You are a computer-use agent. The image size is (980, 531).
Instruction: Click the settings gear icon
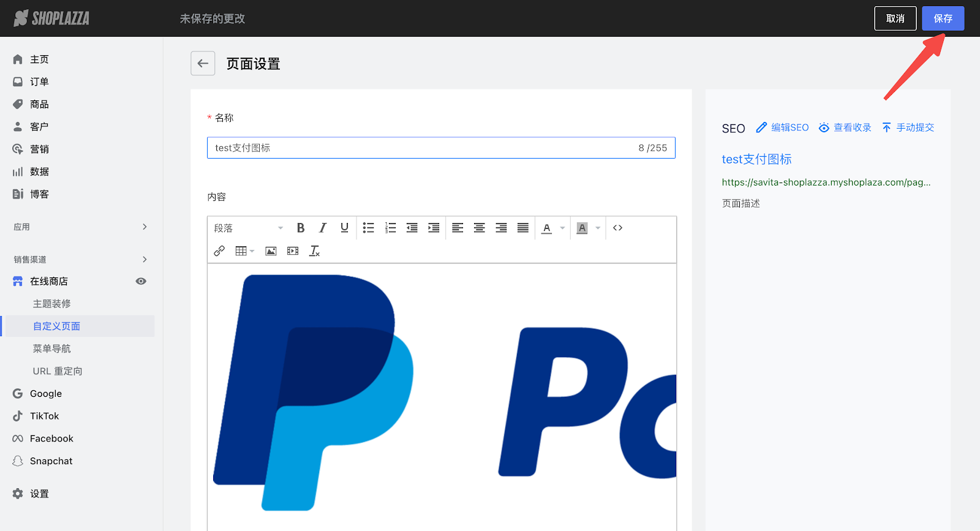(18, 494)
